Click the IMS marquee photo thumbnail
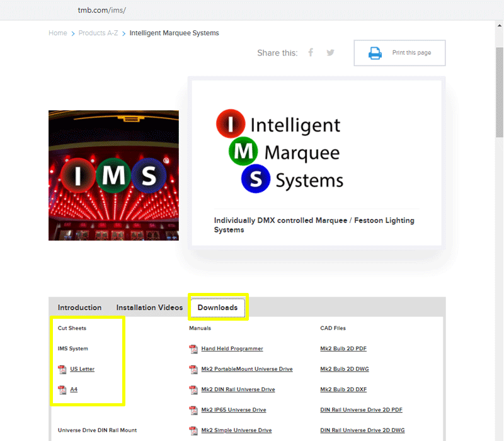The height and width of the screenshot is (441, 504). point(113,175)
